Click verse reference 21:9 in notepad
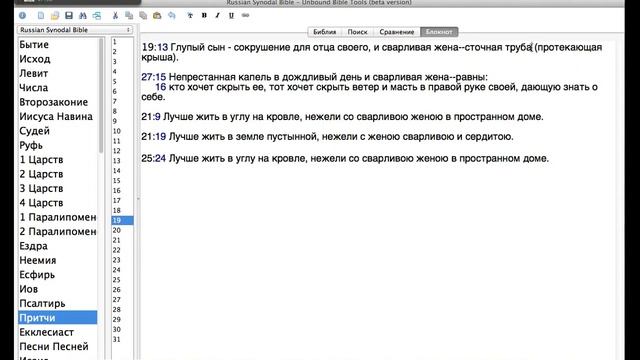Image resolution: width=640 pixels, height=360 pixels. 151,117
